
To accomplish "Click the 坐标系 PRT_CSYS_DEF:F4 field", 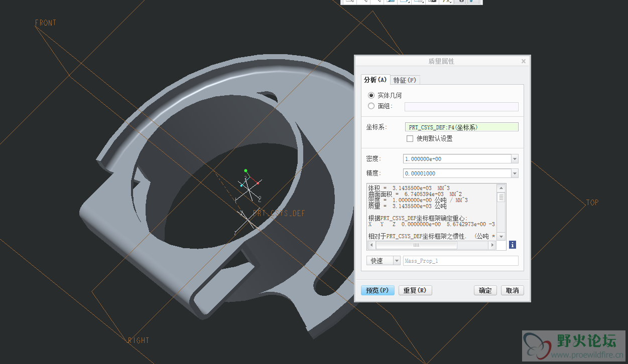I will click(x=461, y=127).
